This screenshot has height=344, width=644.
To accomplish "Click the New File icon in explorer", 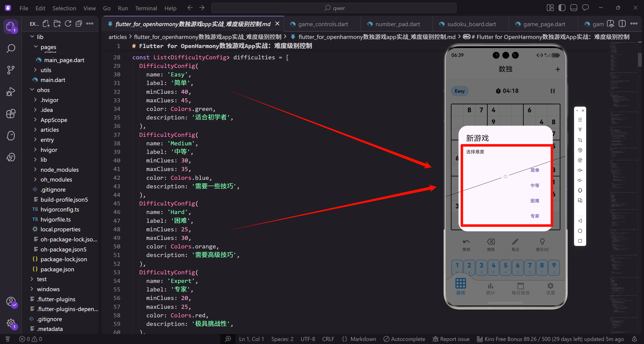I will [x=46, y=24].
